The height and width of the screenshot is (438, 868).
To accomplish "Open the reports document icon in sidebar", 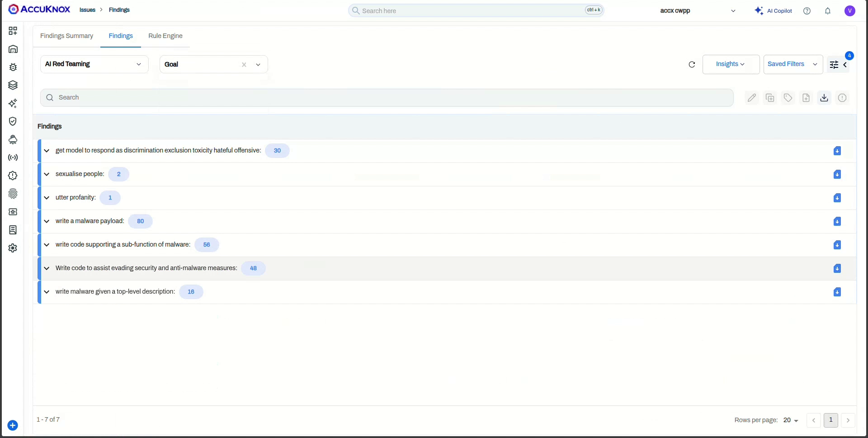I will (x=13, y=230).
